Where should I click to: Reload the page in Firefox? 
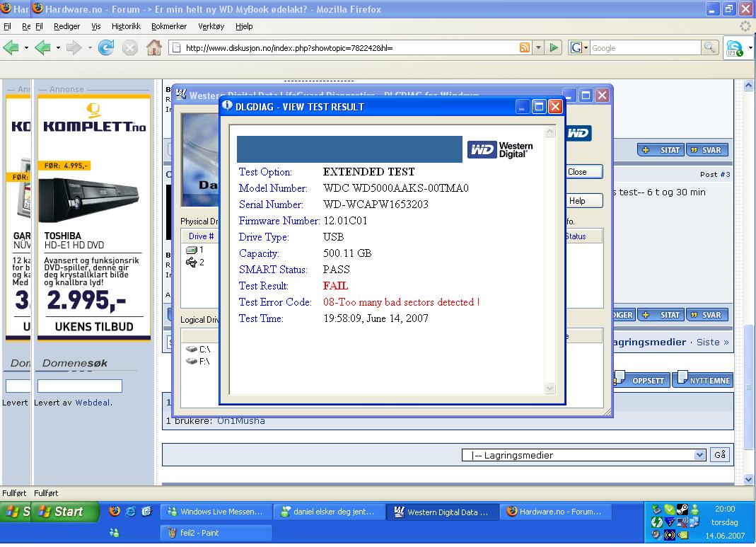(106, 47)
